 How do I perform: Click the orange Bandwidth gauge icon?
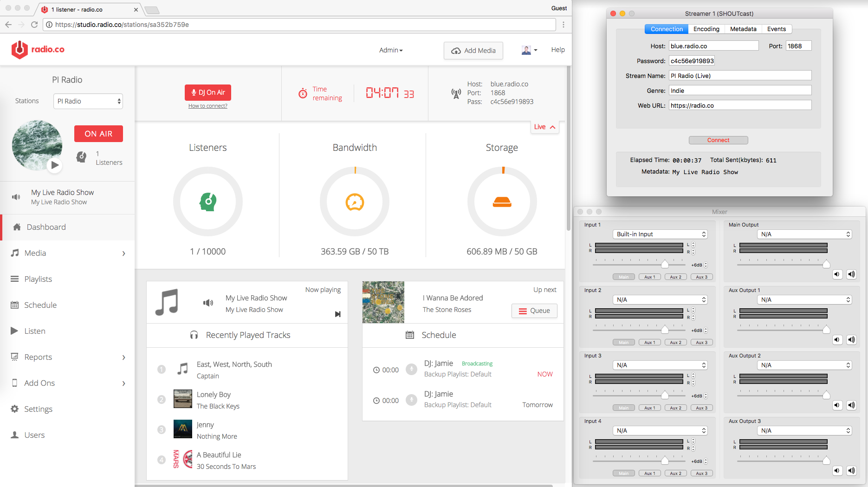[x=355, y=202]
